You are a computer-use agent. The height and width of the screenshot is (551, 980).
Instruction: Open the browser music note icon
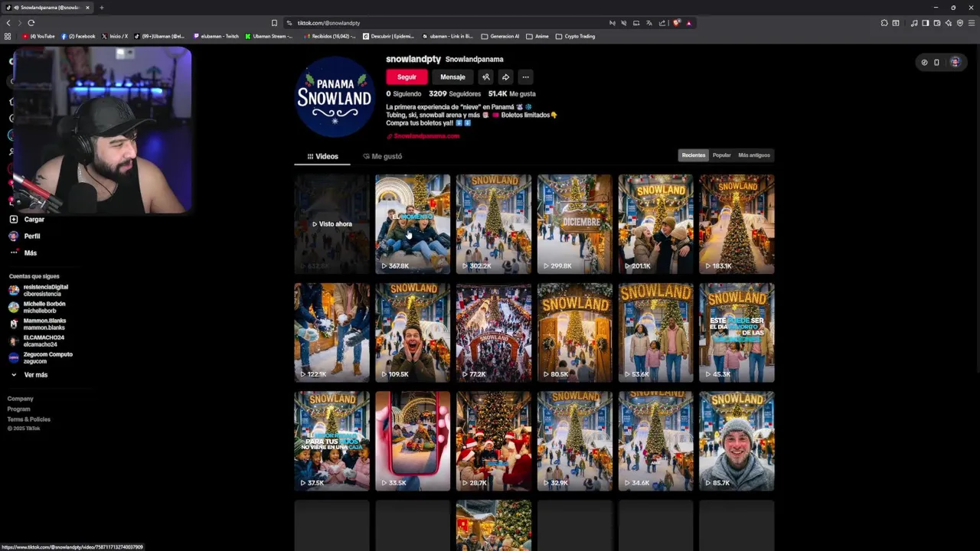(914, 23)
